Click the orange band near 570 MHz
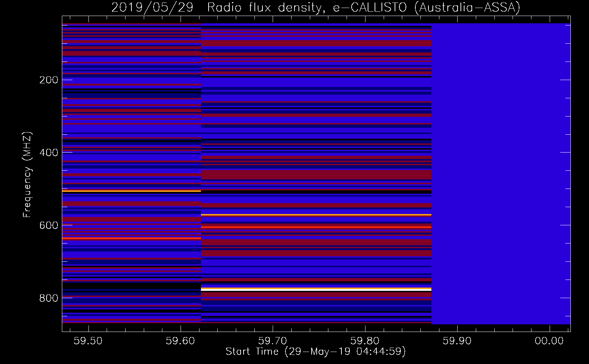Viewport: 589px width, 364px height. click(x=316, y=215)
